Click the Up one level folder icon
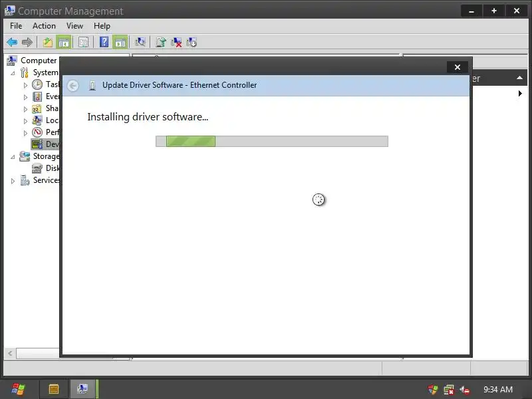The height and width of the screenshot is (399, 532). click(x=48, y=43)
